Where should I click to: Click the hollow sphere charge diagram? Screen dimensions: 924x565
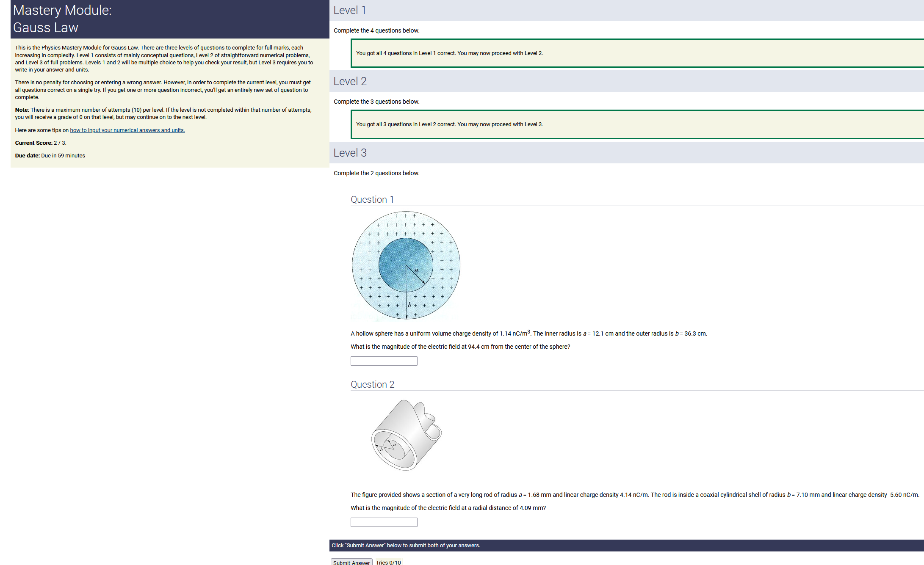point(406,266)
